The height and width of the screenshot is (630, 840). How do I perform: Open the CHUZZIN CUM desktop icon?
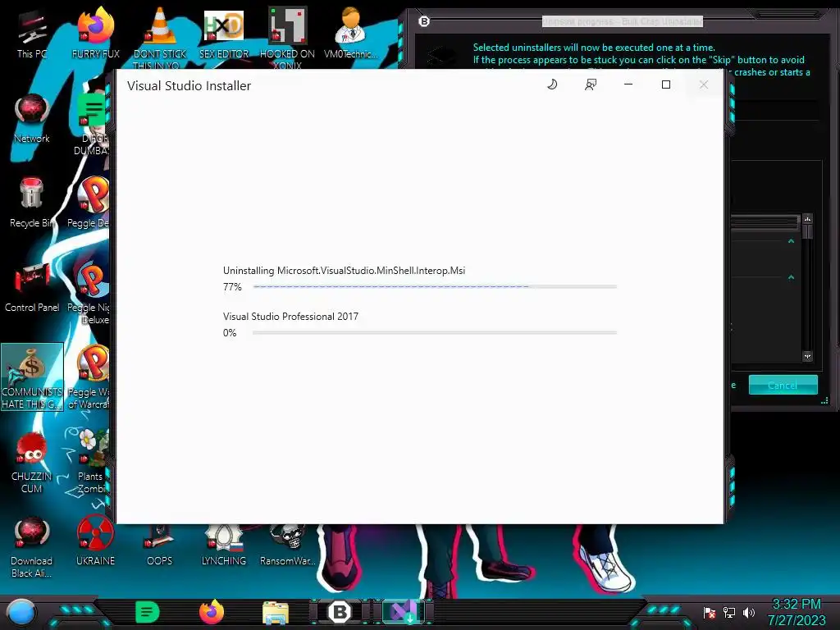tap(32, 463)
